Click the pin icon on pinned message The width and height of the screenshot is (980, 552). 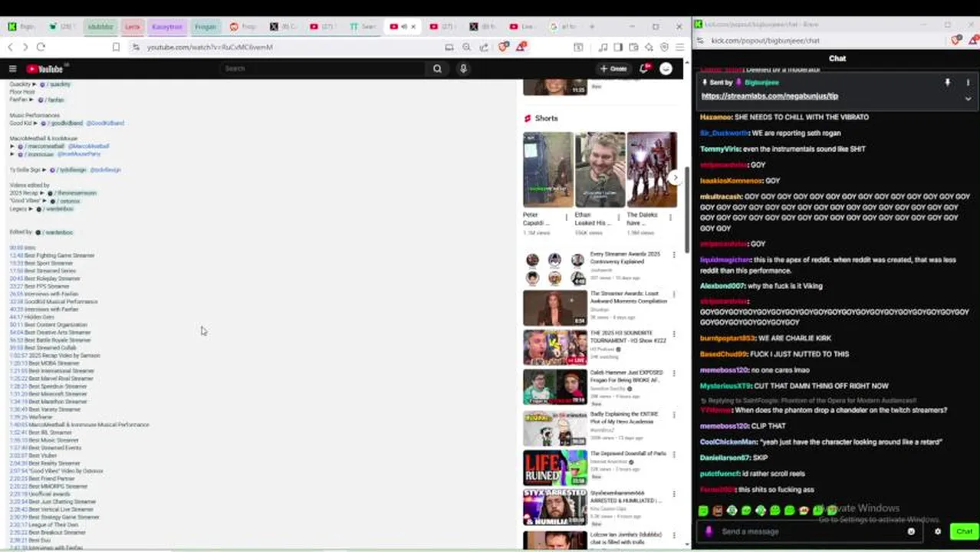(948, 82)
